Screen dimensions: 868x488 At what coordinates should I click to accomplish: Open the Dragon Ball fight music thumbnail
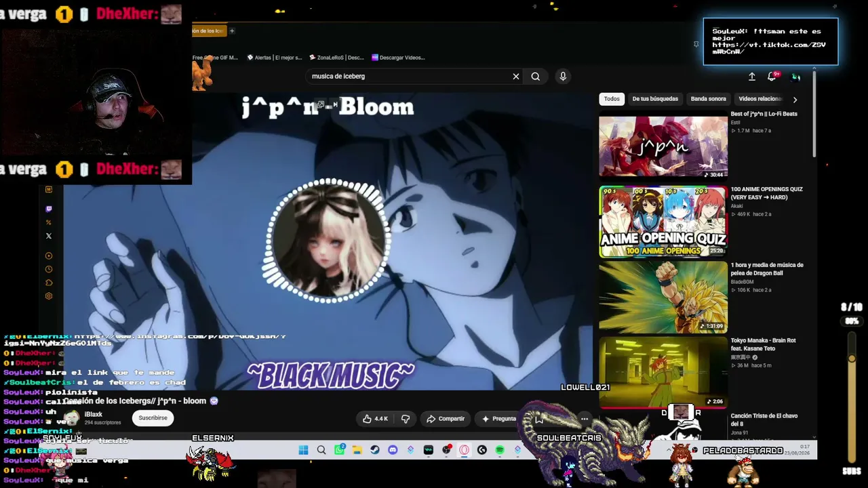[x=663, y=298]
